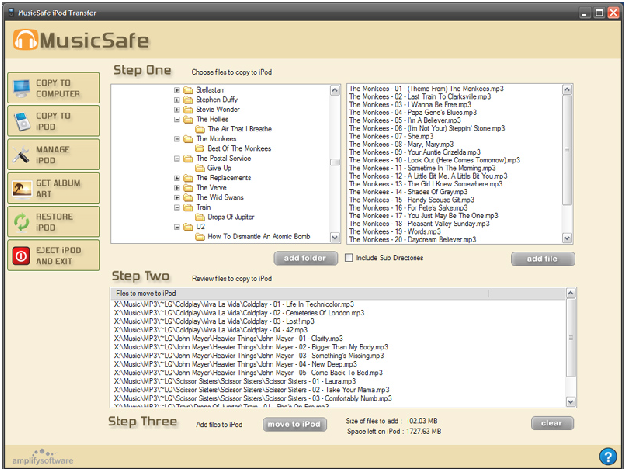Select The Air That I Breathe folder

click(x=240, y=129)
